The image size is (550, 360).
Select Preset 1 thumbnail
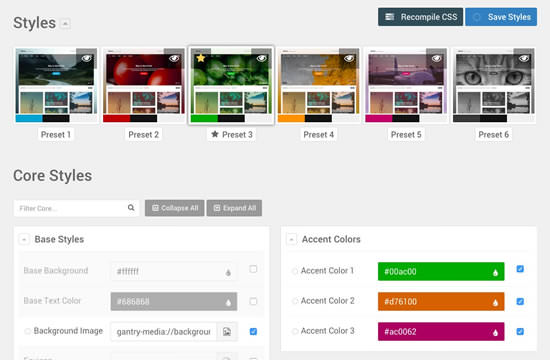56,85
